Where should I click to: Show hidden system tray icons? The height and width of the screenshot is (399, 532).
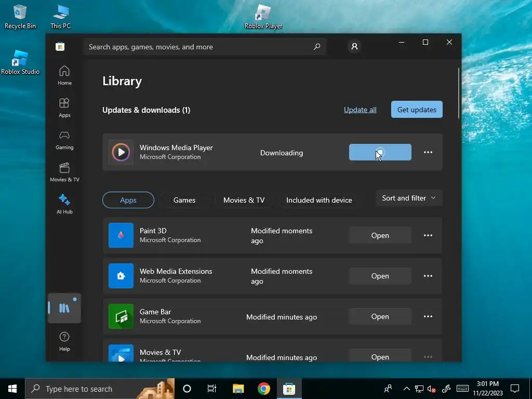(406, 389)
